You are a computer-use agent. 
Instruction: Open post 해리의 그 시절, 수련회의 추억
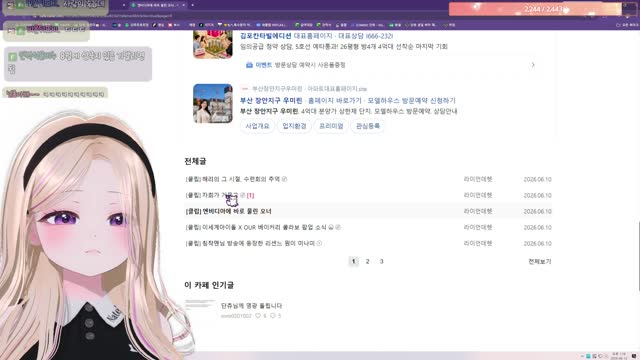click(233, 179)
